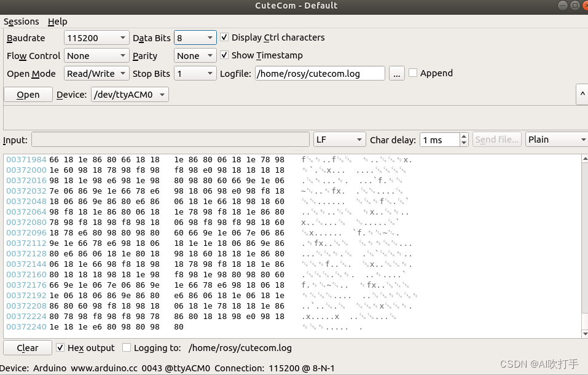Image resolution: width=588 pixels, height=375 pixels.
Task: Click the Clear button
Action: (28, 348)
